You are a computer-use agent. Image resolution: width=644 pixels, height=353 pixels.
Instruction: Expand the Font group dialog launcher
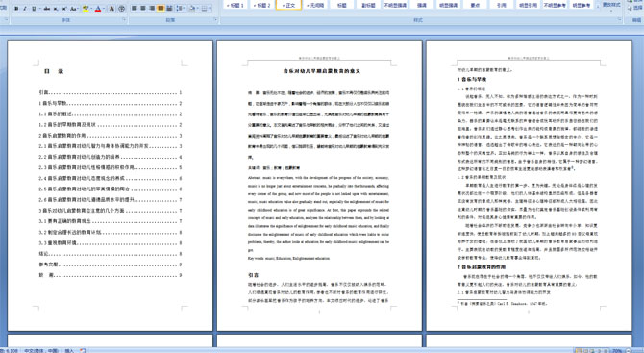(x=124, y=19)
